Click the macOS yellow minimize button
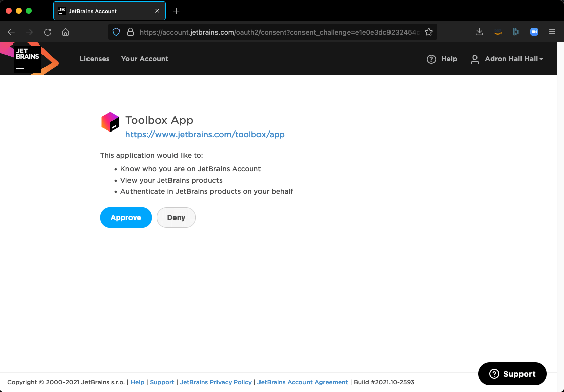This screenshot has height=392, width=564. [x=19, y=11]
